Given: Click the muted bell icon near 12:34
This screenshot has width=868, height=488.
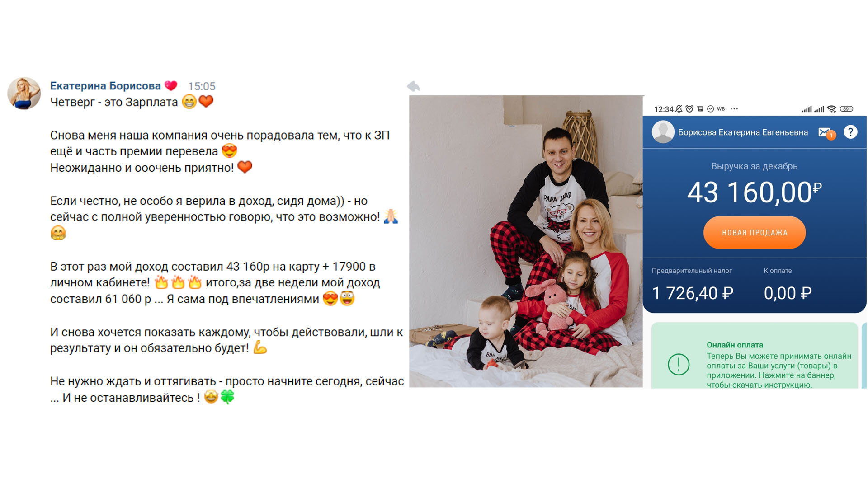Looking at the screenshot, I should (679, 109).
